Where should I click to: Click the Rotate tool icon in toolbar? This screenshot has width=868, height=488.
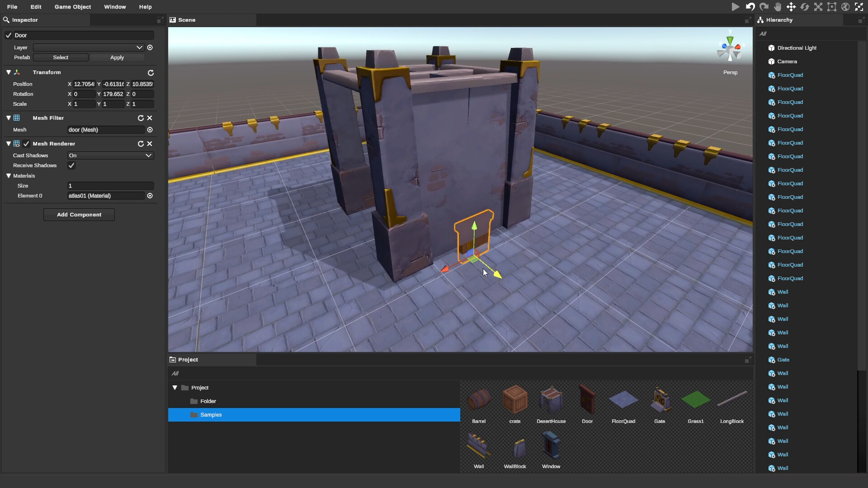coord(805,6)
